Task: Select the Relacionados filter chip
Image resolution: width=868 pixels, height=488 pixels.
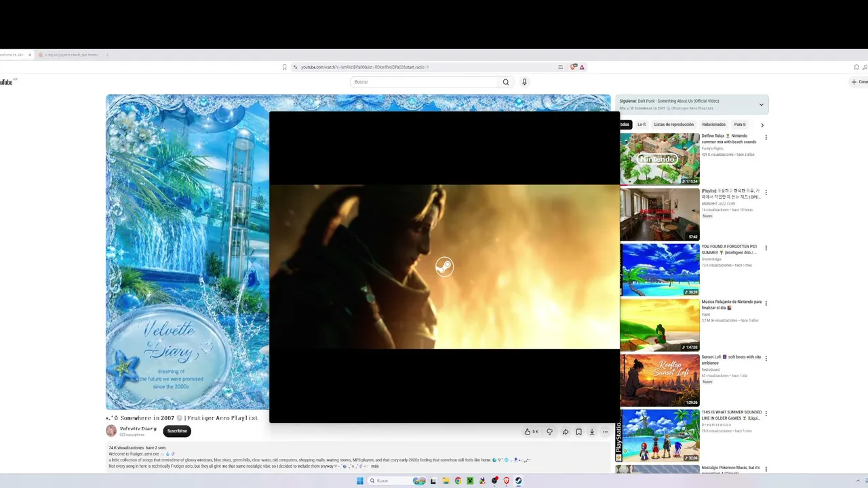Action: (713, 125)
